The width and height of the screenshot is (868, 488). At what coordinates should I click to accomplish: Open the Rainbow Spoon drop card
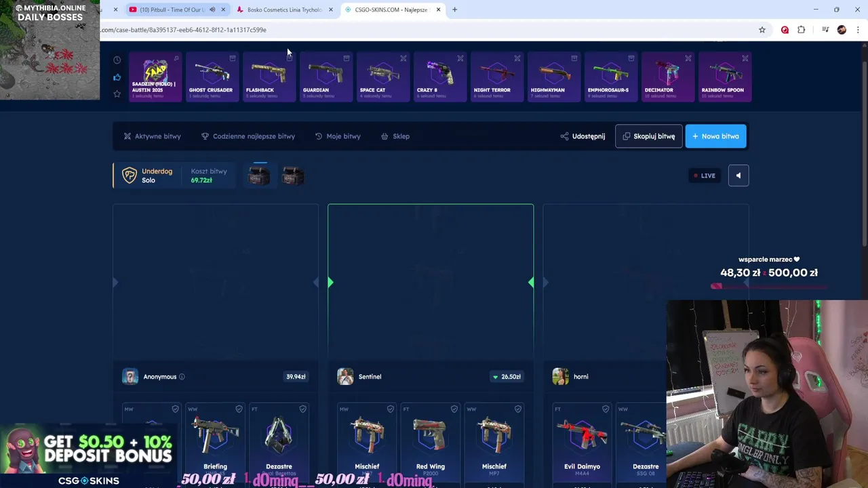724,77
